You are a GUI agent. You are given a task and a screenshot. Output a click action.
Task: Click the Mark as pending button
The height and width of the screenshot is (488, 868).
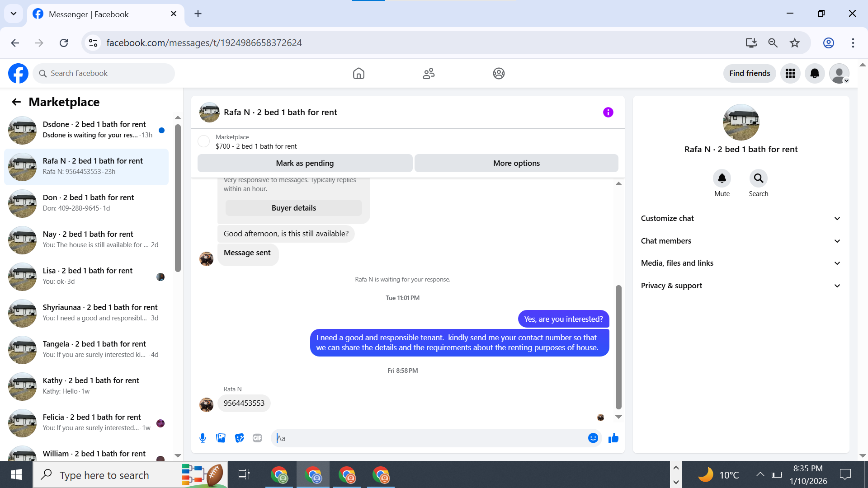(x=305, y=163)
